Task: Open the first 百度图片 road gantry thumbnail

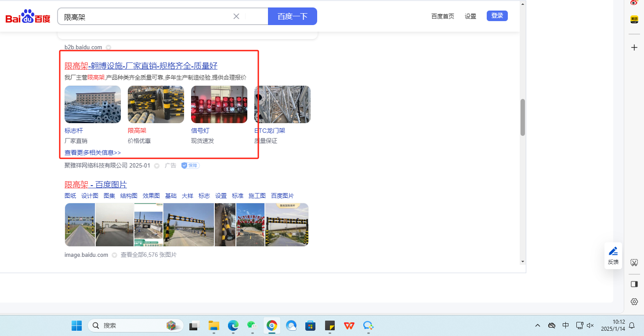Action: click(x=80, y=225)
